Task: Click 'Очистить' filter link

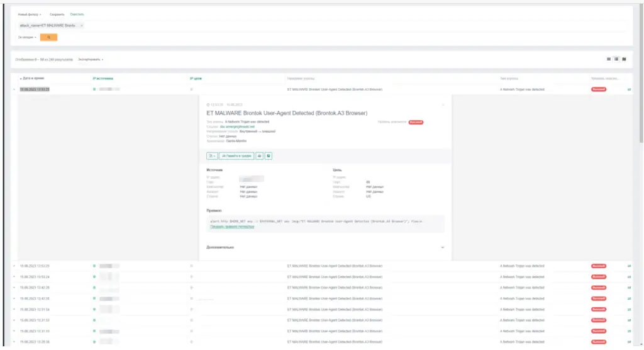Action: (x=77, y=14)
